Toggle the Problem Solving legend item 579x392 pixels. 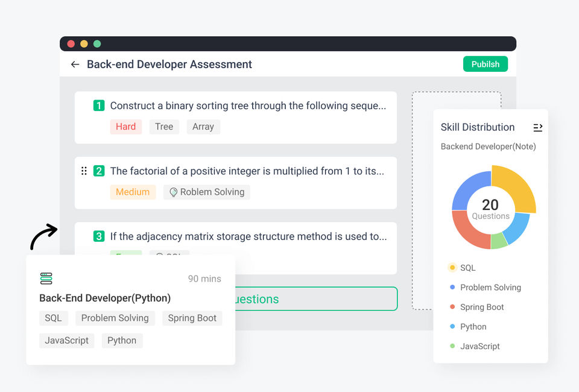(x=490, y=288)
